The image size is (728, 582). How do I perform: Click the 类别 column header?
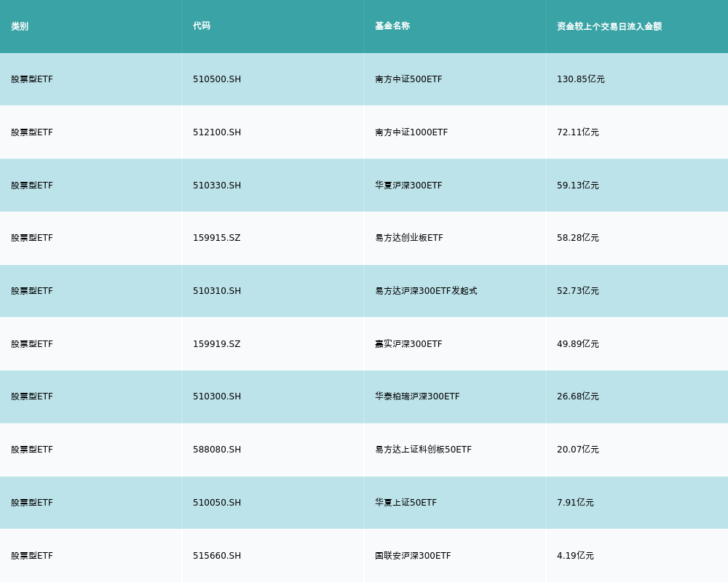[x=20, y=26]
